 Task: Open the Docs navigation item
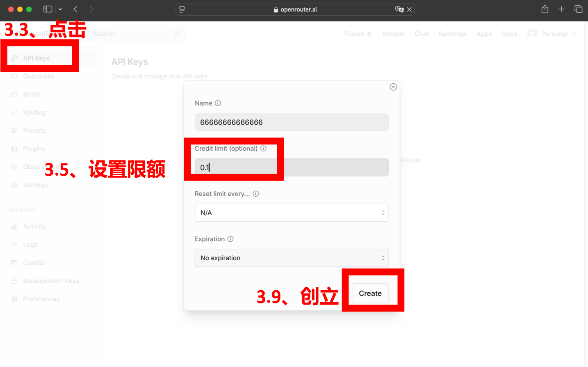[x=509, y=34]
